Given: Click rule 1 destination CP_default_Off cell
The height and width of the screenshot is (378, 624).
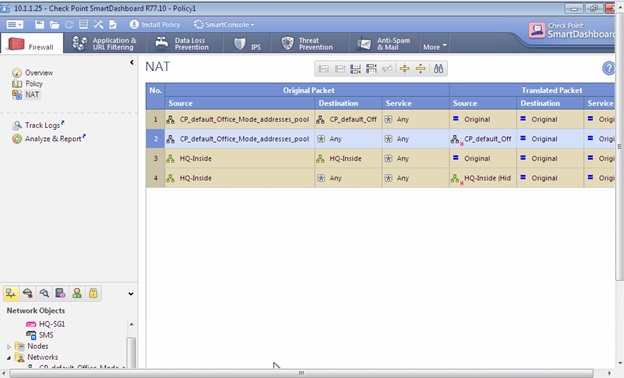Looking at the screenshot, I should tap(348, 119).
